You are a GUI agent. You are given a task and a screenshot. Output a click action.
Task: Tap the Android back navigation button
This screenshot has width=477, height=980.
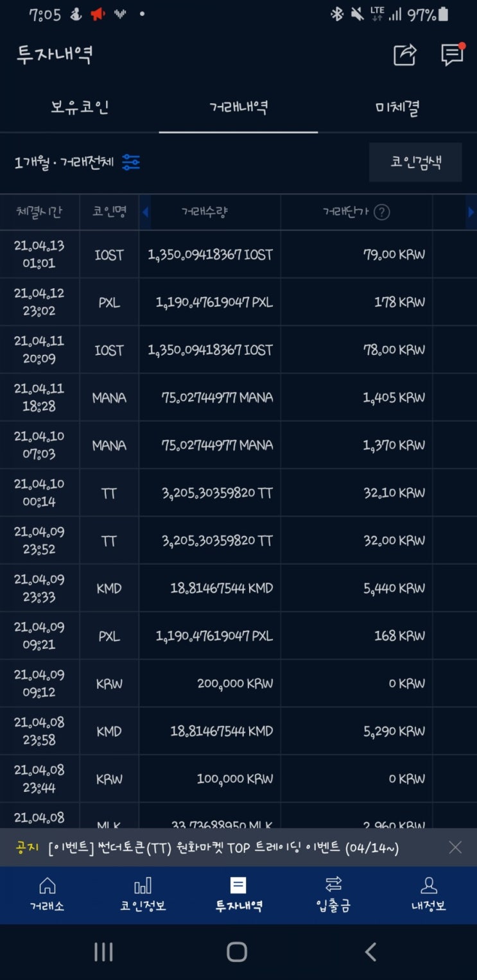(x=370, y=952)
